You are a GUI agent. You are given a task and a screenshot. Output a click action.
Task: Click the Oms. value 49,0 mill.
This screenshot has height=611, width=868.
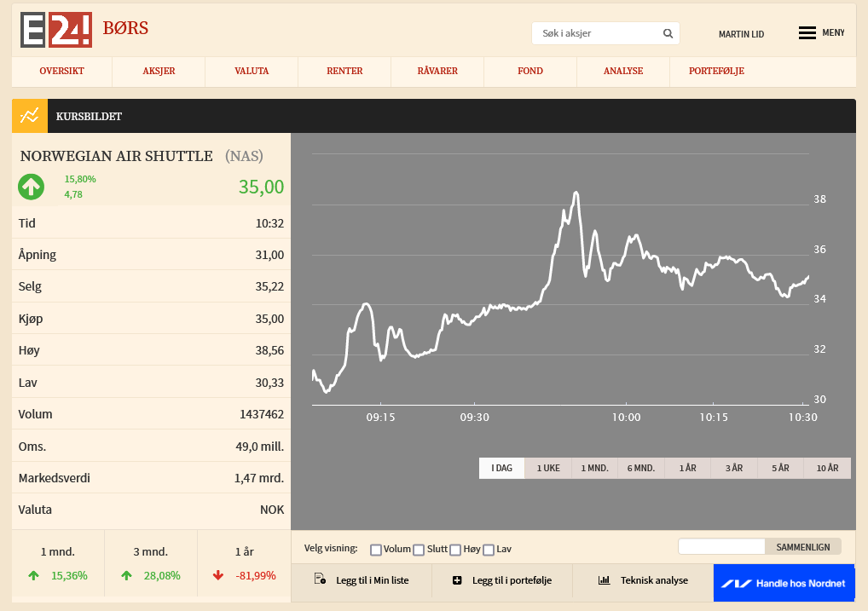click(259, 447)
